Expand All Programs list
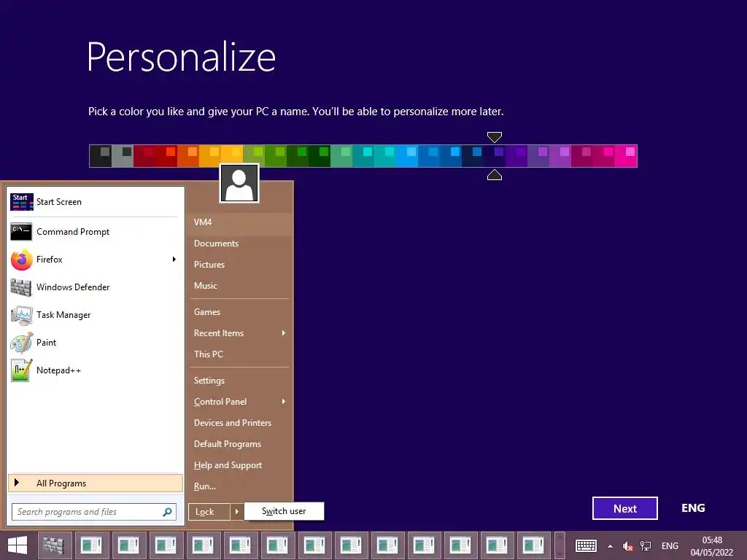Viewport: 747px width, 560px height. click(x=96, y=483)
